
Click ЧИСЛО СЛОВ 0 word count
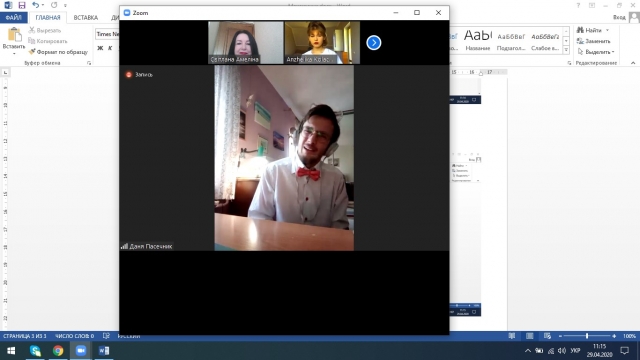[x=74, y=336]
